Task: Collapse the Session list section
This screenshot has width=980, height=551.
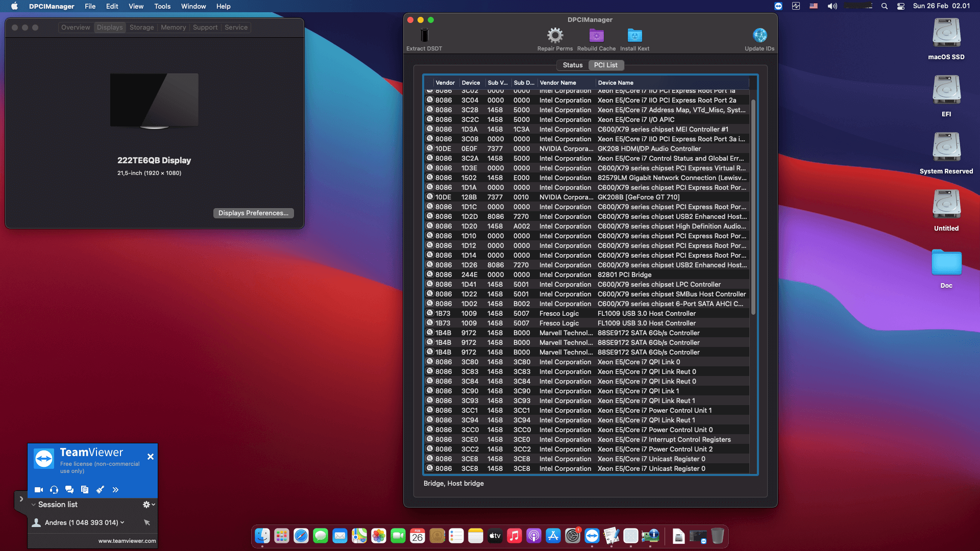Action: (33, 505)
